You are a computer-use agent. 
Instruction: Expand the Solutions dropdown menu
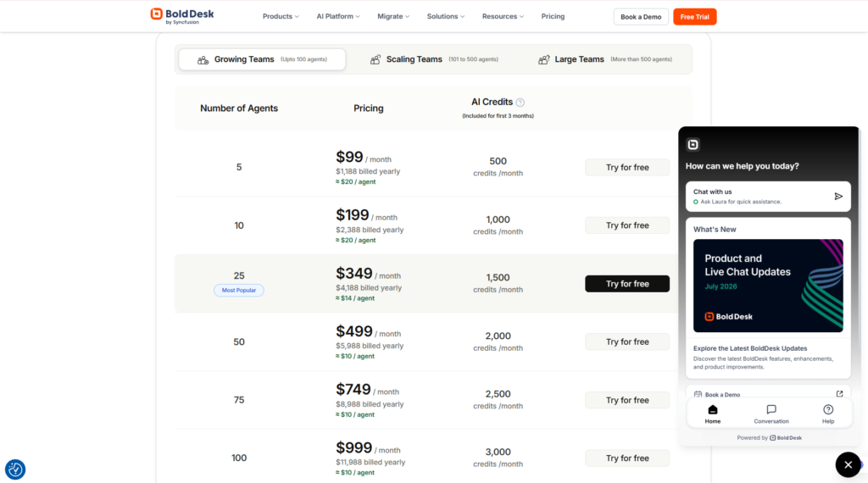tap(445, 17)
